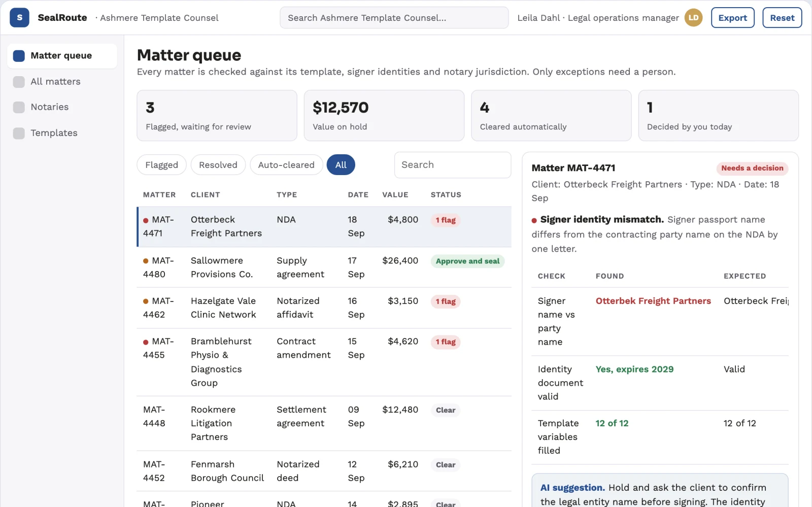The height and width of the screenshot is (507, 812).
Task: Click the Clear badge for MAT-4448
Action: (x=446, y=410)
